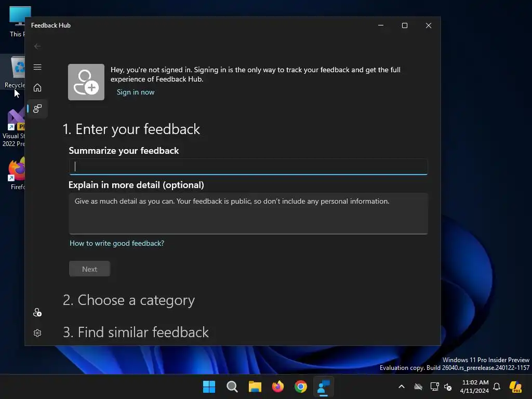Select the Feedback icon in the sidebar
532x399 pixels.
coord(37,109)
